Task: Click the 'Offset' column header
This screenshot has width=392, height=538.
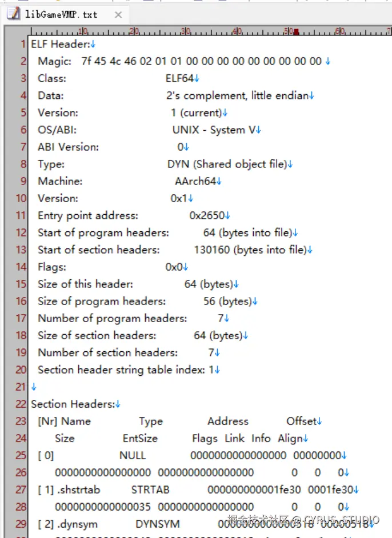Action: pos(301,421)
